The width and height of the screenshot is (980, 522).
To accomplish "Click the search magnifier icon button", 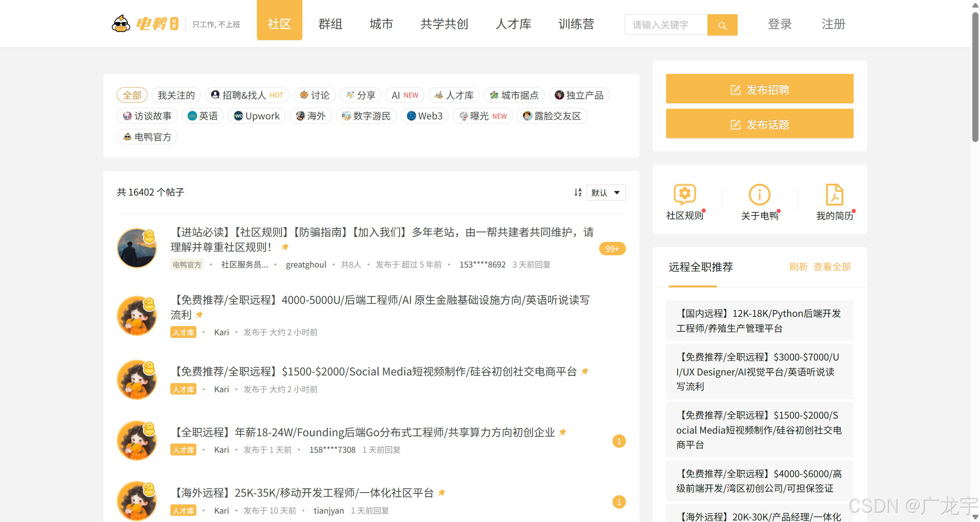I will pos(722,25).
